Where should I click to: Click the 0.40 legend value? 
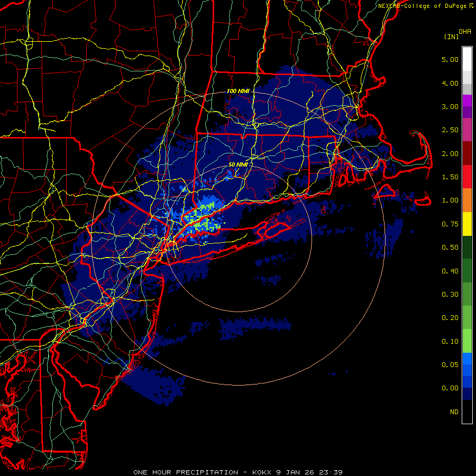[x=450, y=271]
